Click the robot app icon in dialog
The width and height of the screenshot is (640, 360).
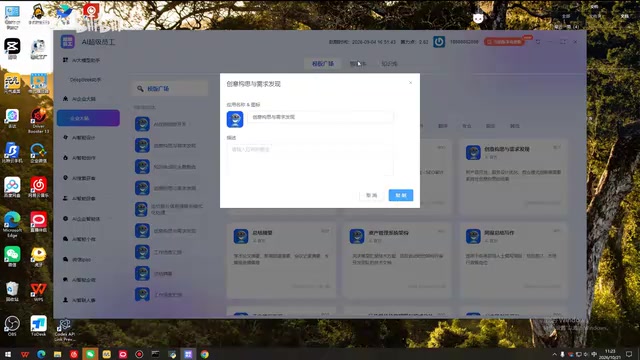(235, 119)
